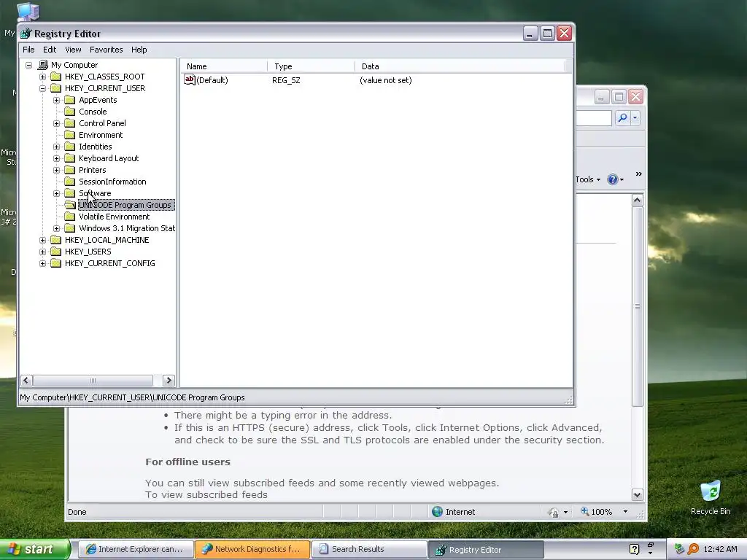The image size is (747, 560).
Task: Sort by the Name column header
Action: tap(224, 66)
